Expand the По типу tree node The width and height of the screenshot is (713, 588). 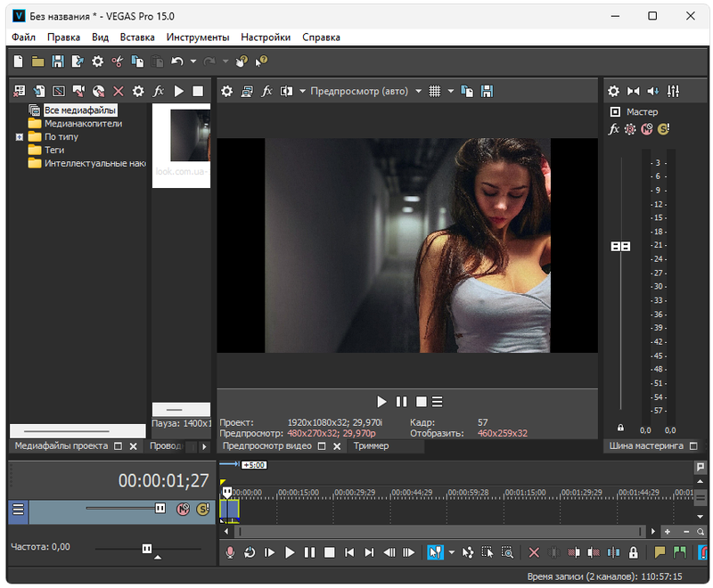tap(19, 137)
